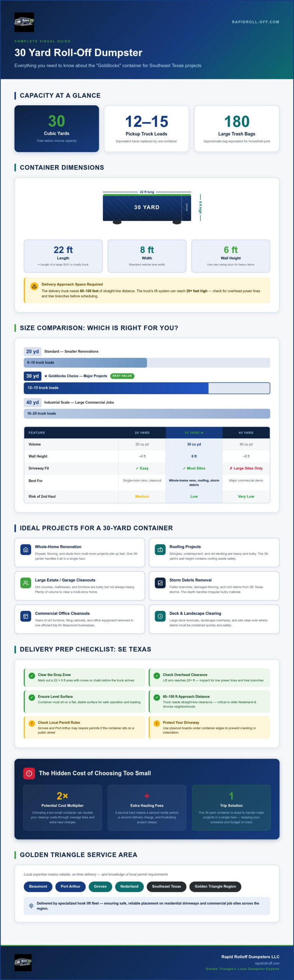The height and width of the screenshot is (980, 294).
Task: Click the 2× Potential Cost Multiplier card
Action: point(62,808)
